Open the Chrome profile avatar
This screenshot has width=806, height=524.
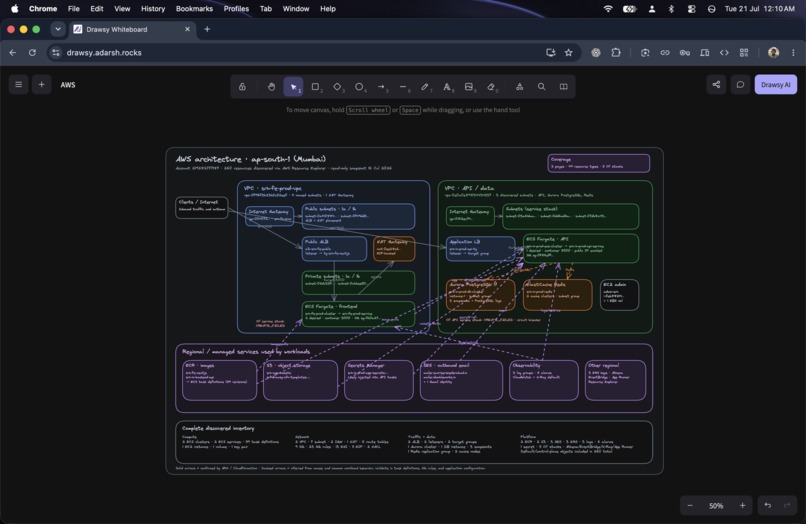click(773, 52)
